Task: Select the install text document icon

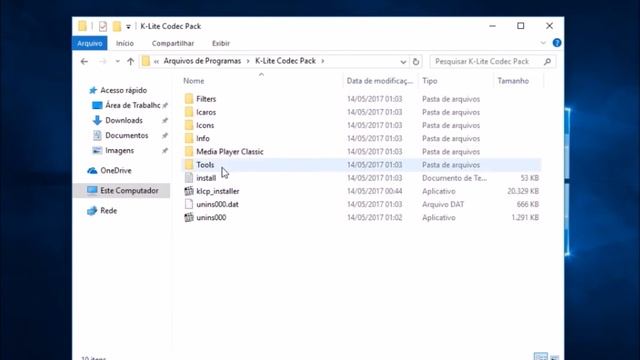Action: [x=189, y=178]
